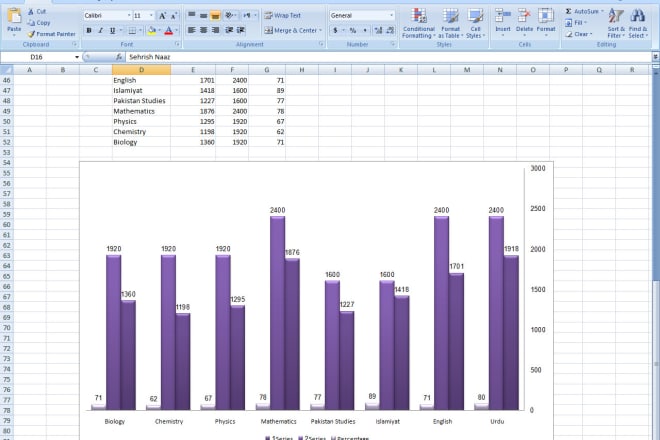
Task: Select column D header
Action: click(x=141, y=70)
